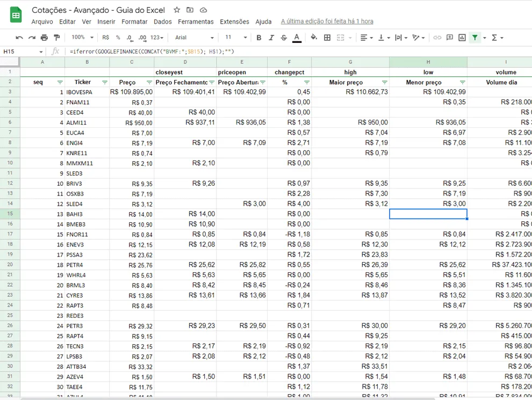Open filter on Maior preço column

384,82
